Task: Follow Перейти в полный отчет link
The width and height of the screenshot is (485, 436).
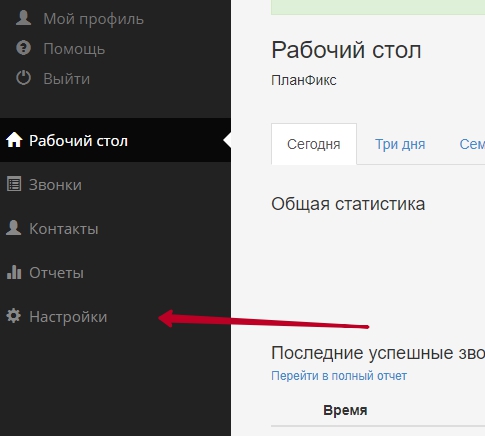Action: 339,376
